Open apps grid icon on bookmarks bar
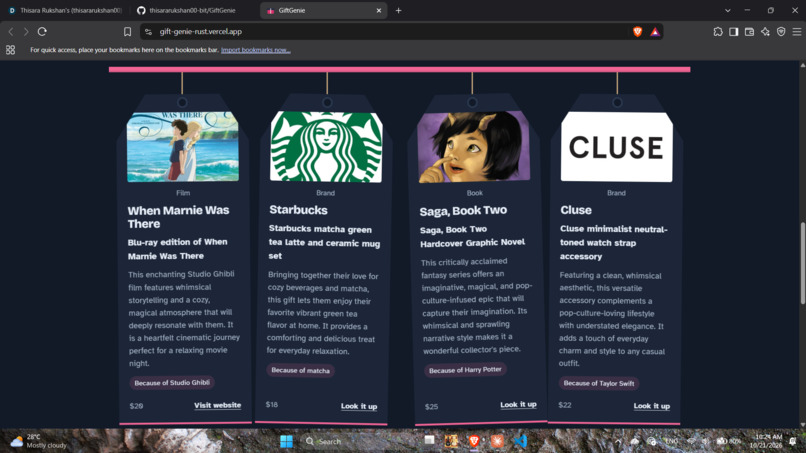806x453 pixels. pos(10,50)
